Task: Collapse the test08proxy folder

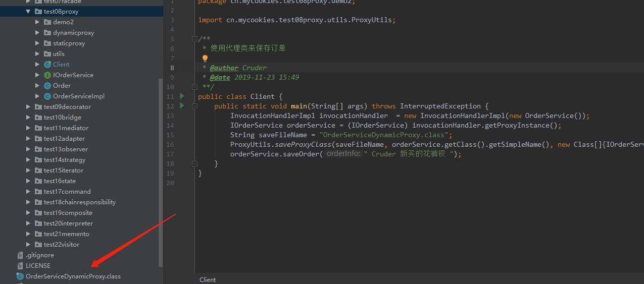Action: [28, 12]
